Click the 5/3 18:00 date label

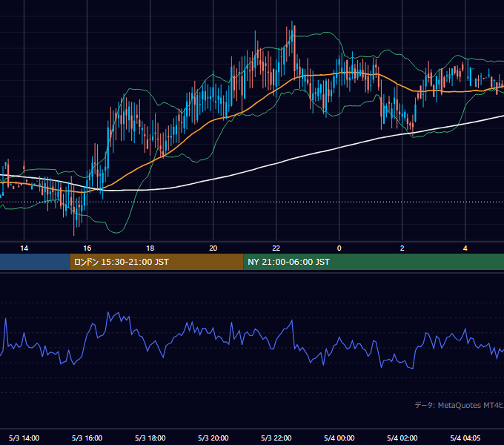[150, 438]
